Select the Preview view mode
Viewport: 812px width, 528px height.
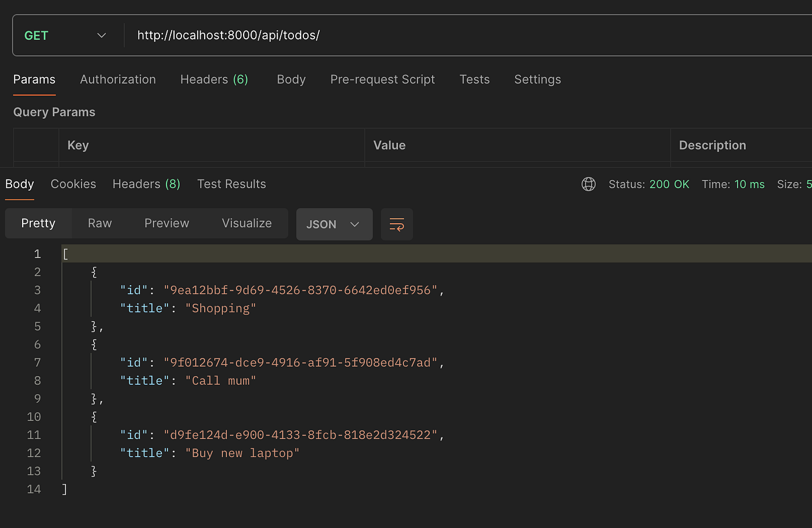(x=166, y=223)
